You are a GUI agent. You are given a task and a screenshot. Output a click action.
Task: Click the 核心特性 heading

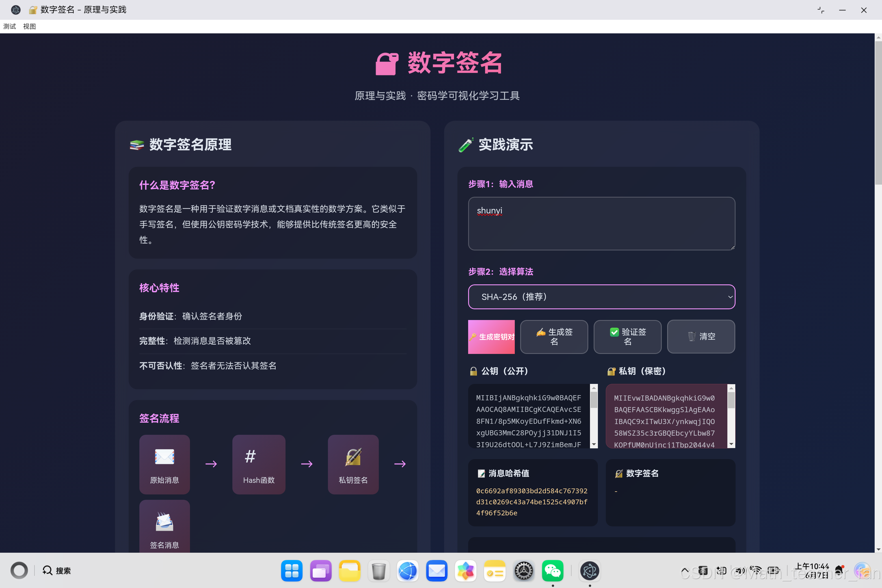tap(159, 287)
